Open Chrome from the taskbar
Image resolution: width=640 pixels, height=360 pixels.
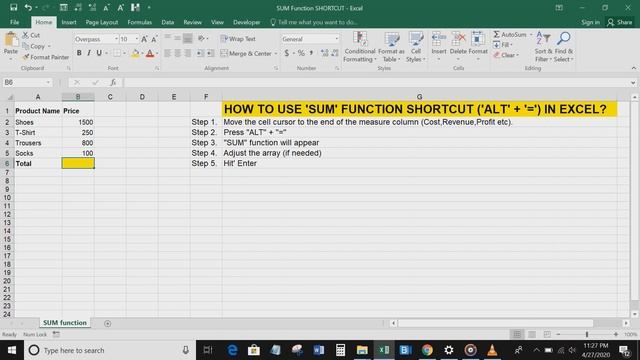pos(427,350)
